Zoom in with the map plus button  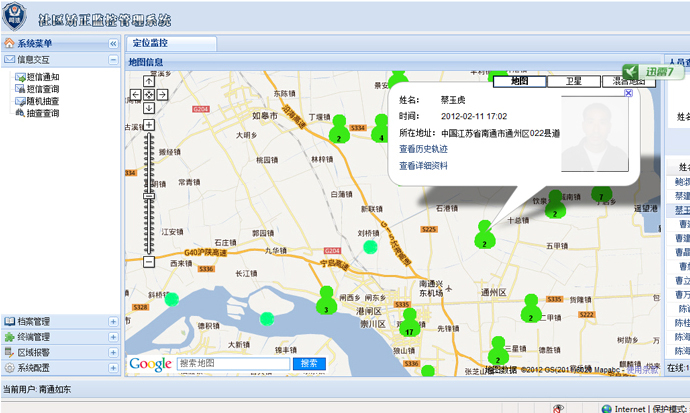tap(149, 124)
